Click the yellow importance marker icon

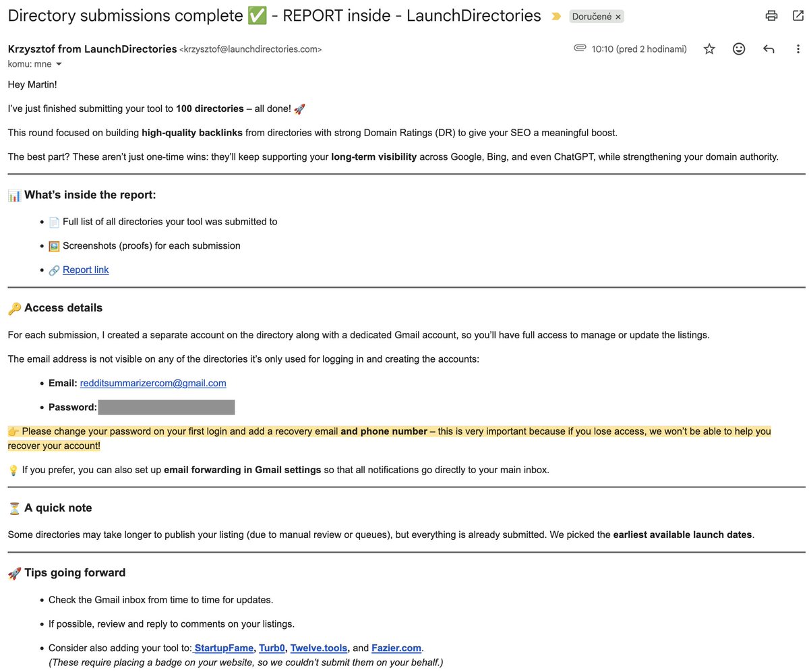click(x=556, y=16)
